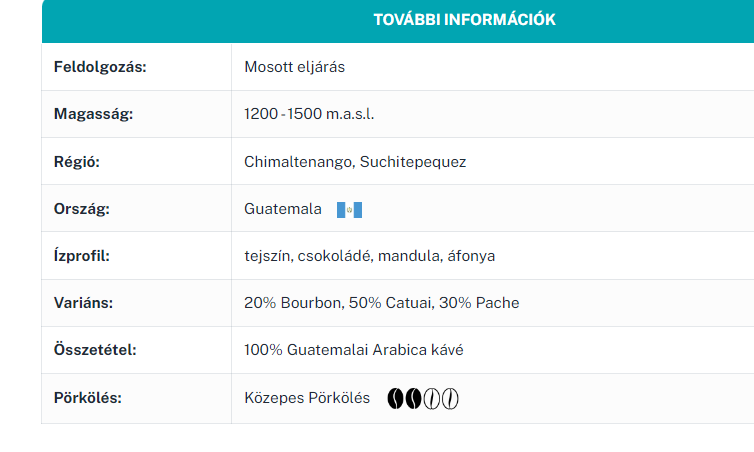
Task: Click the fourth outlined coffee bean icon
Action: tap(450, 399)
